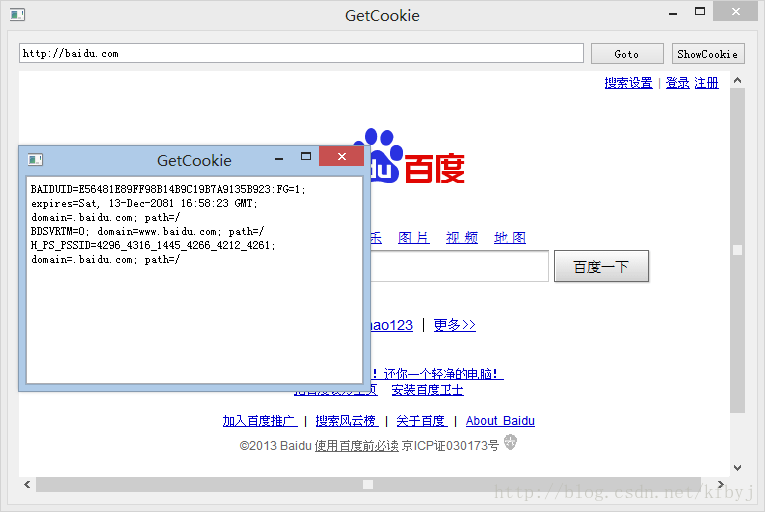This screenshot has width=765, height=512.
Task: Click the Goto button
Action: [x=627, y=54]
